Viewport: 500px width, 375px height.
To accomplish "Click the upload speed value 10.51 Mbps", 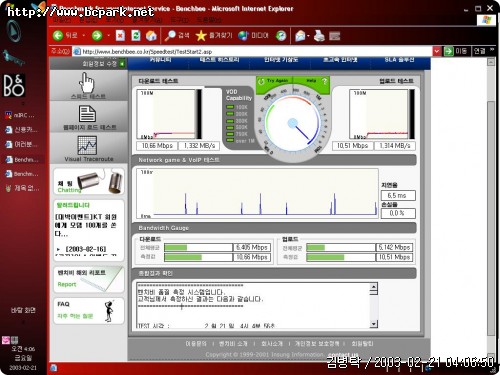I will tap(352, 146).
